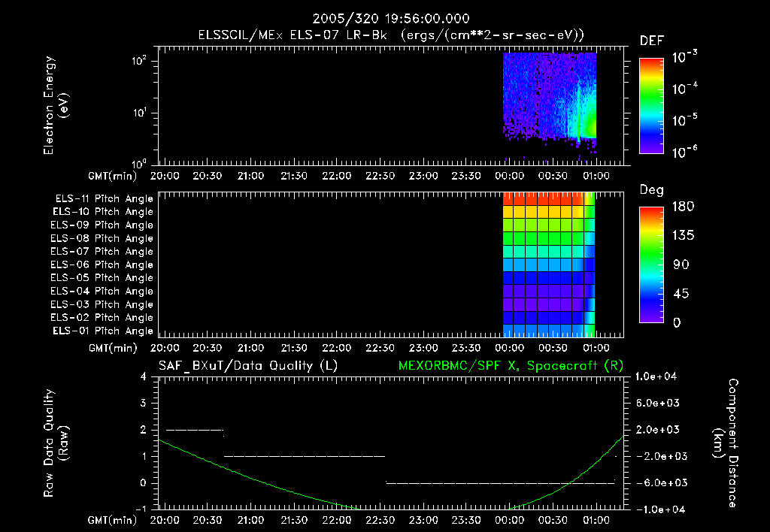Screen dimensions: 770x532
Task: Select the 'ELS-06 Pitch Angle' row label
Action: pyautogui.click(x=102, y=264)
